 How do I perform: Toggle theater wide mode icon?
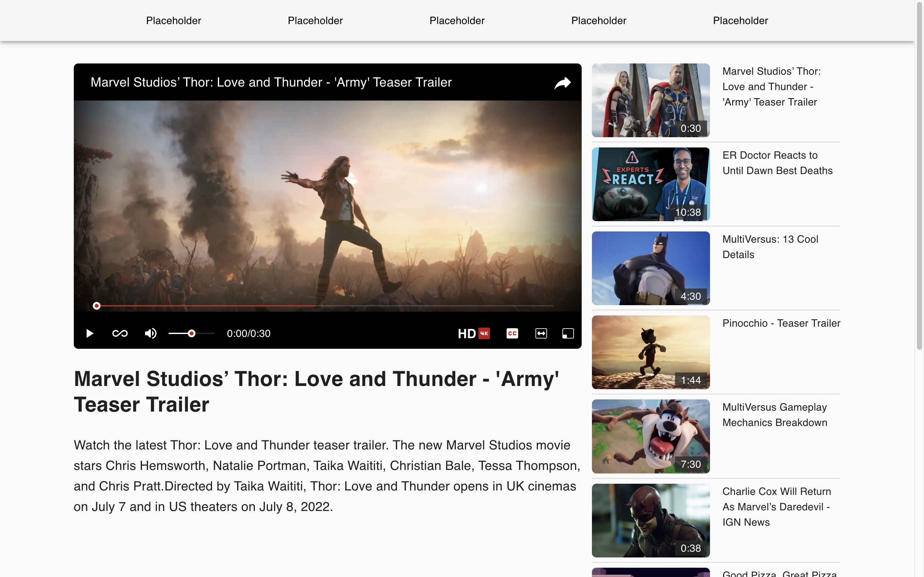[x=541, y=333]
